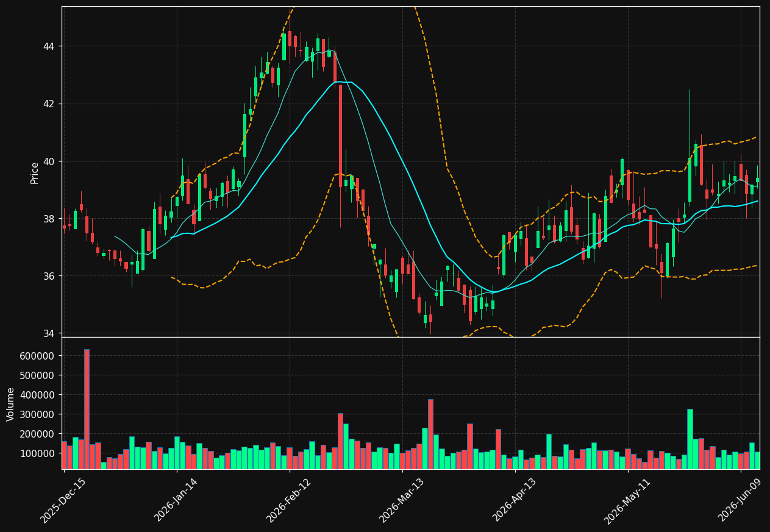The image size is (770, 532).
Task: Click the 40 price tick label
Action: point(49,161)
